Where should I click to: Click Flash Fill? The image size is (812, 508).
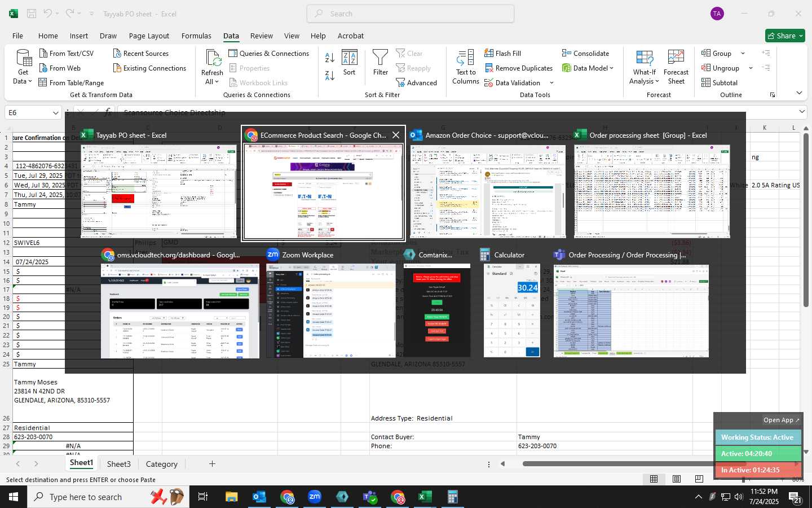(502, 53)
